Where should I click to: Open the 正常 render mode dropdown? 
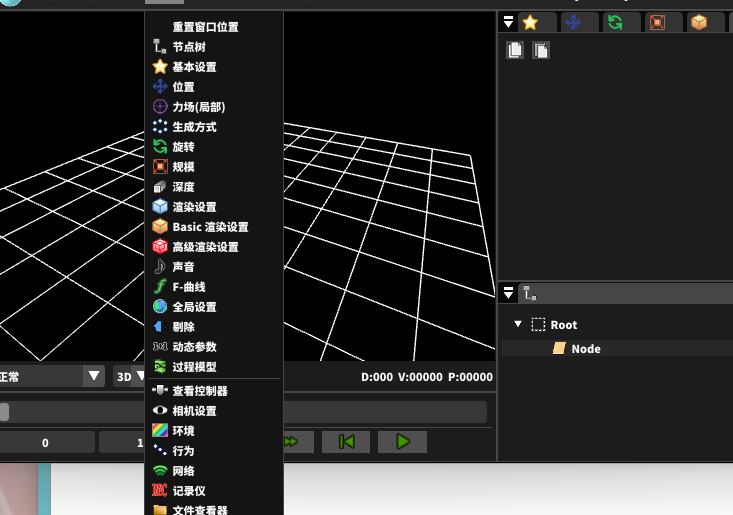pos(93,376)
